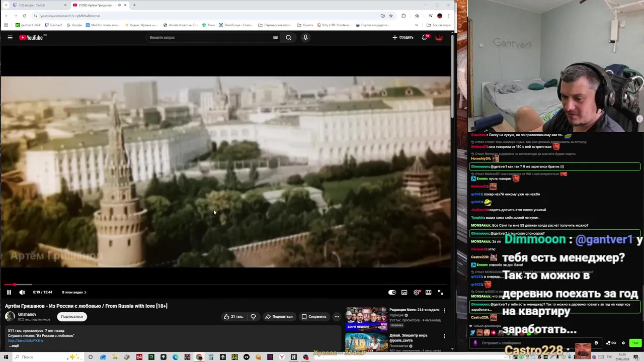Reload the page with the refresh icon
The width and height of the screenshot is (644, 362).
click(24, 16)
